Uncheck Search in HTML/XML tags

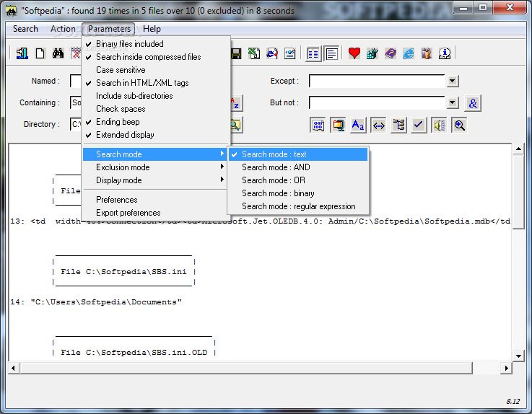coord(157,83)
